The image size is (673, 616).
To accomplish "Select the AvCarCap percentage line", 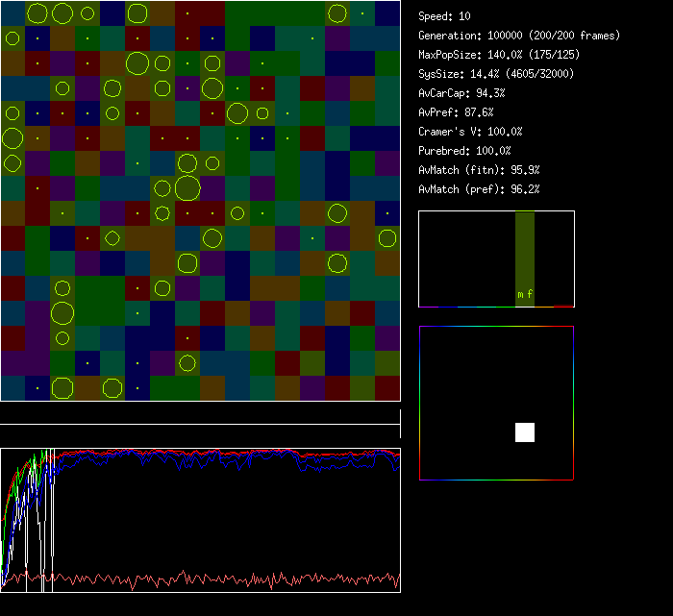I will coord(461,93).
